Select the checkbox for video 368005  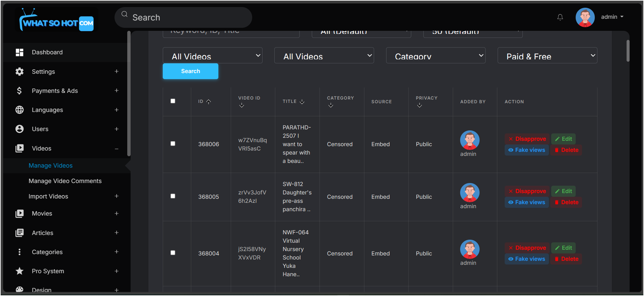(173, 196)
